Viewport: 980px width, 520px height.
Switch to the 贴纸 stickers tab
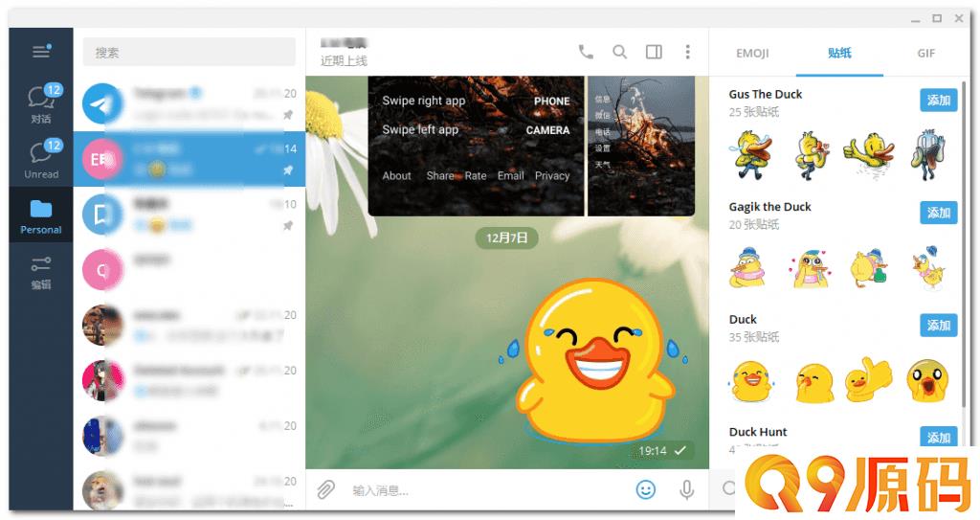[x=839, y=54]
